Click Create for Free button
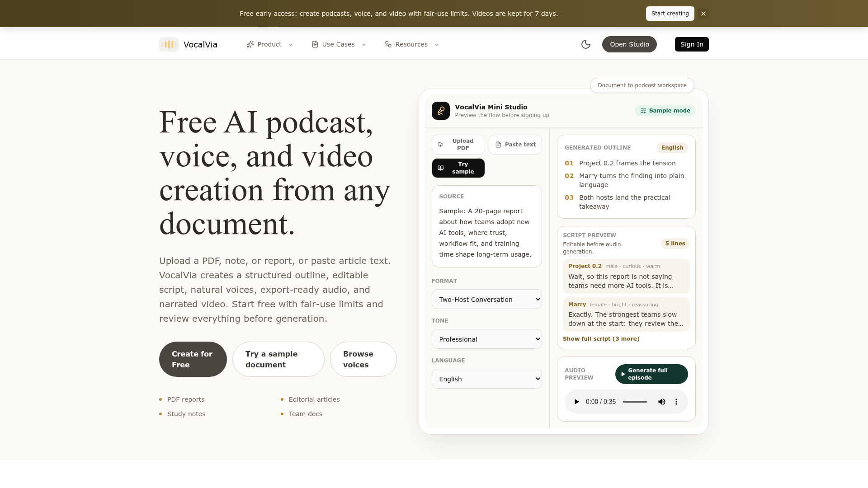This screenshot has width=868, height=488. click(x=193, y=359)
